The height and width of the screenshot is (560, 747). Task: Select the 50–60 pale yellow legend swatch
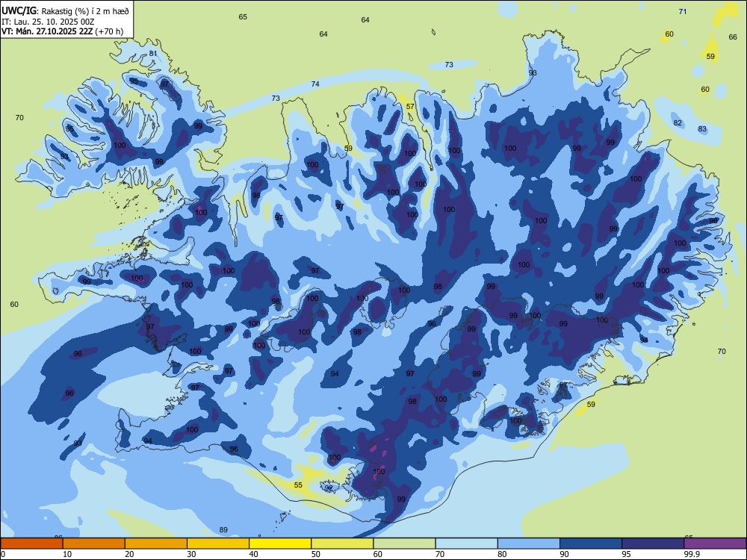coord(342,544)
